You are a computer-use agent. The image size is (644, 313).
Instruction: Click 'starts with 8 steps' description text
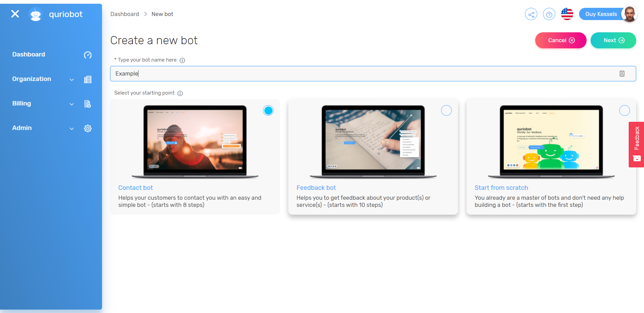coord(178,205)
